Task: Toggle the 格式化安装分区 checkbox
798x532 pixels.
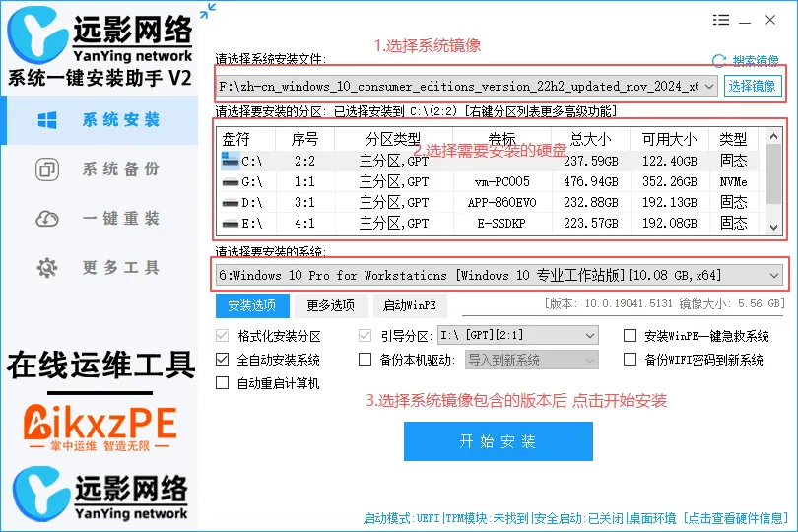Action: [222, 336]
